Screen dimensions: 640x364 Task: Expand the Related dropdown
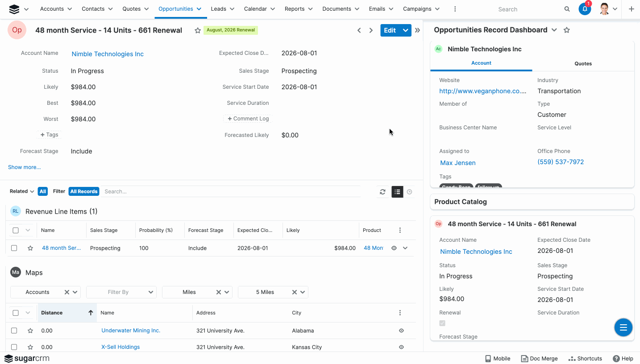22,191
